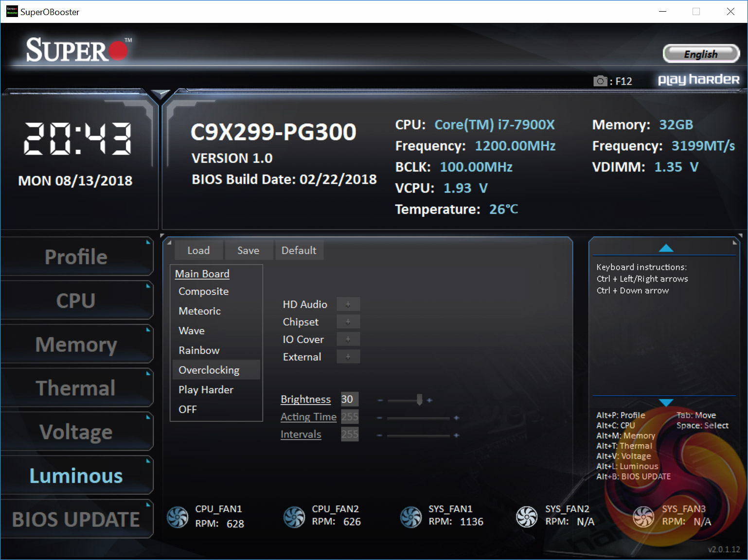
Task: Select the Thermal tab
Action: (76, 388)
